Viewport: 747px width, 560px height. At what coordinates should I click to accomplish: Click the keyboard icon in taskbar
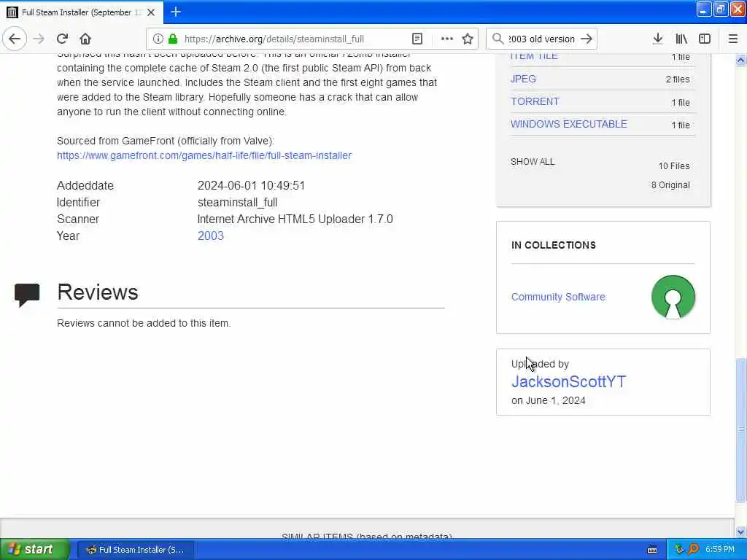(652, 550)
